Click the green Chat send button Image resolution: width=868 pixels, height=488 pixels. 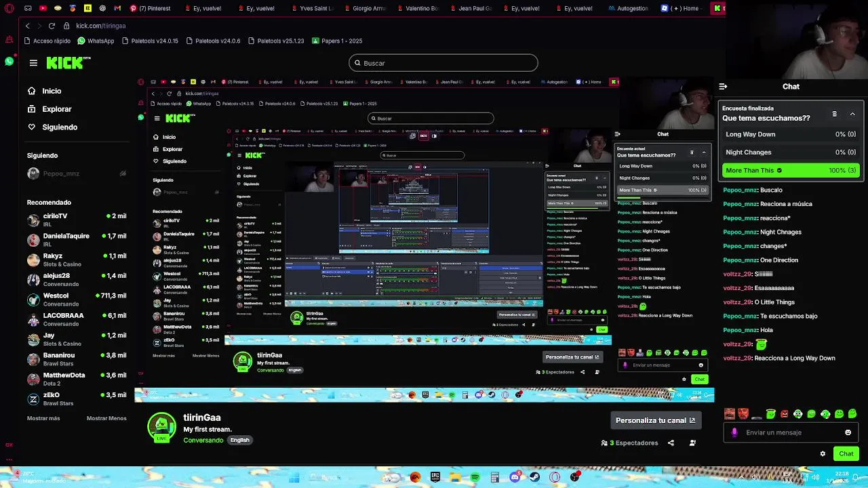846,454
